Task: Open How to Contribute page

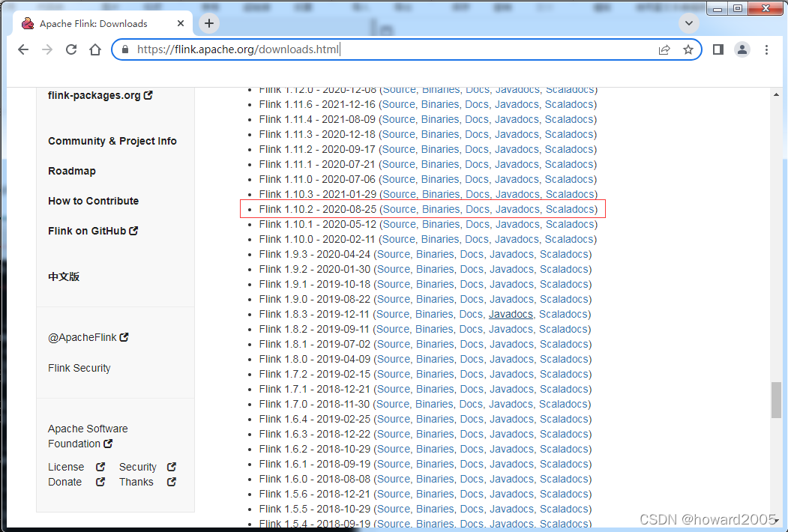Action: point(94,201)
